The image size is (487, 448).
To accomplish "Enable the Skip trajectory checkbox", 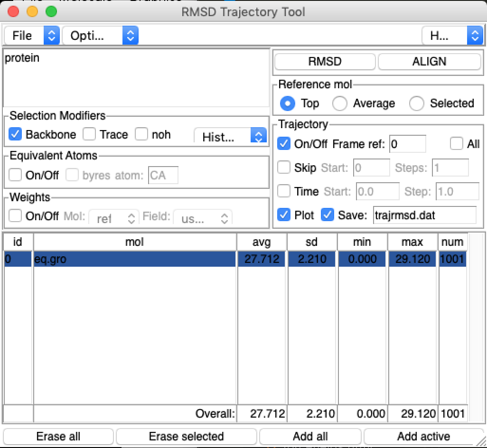I will pyautogui.click(x=284, y=168).
